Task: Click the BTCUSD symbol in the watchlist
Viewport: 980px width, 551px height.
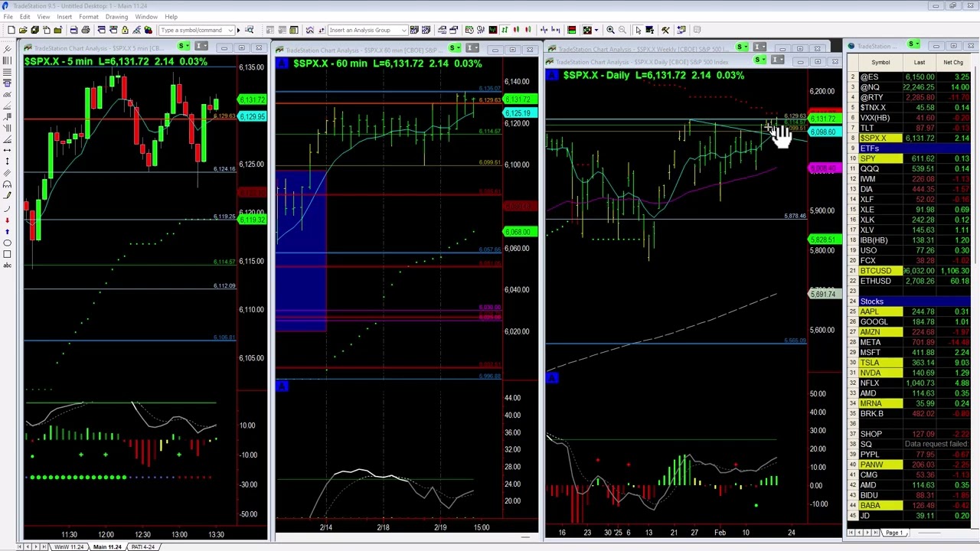Action: pyautogui.click(x=876, y=271)
